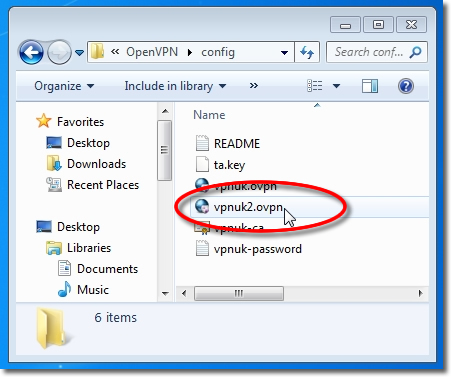Open recent locations dropdown beside Forward

(79, 53)
